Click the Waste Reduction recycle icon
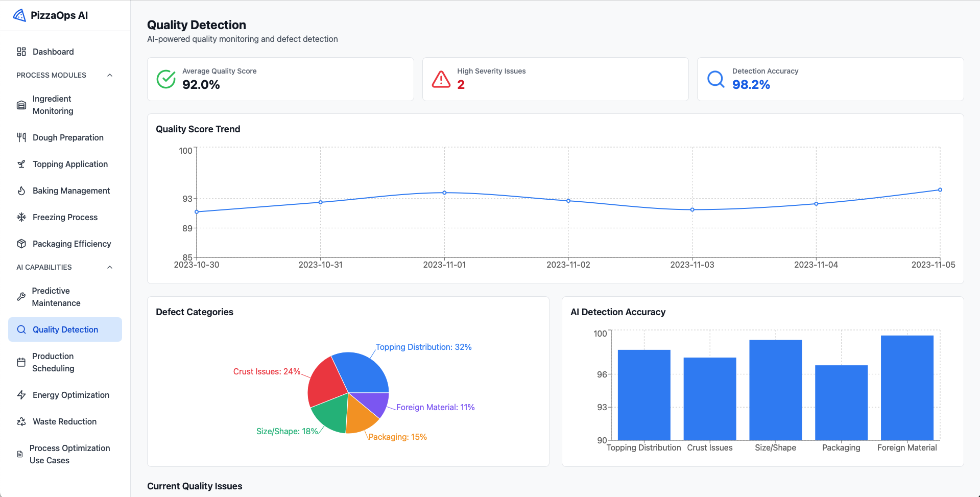The image size is (980, 497). tap(21, 421)
